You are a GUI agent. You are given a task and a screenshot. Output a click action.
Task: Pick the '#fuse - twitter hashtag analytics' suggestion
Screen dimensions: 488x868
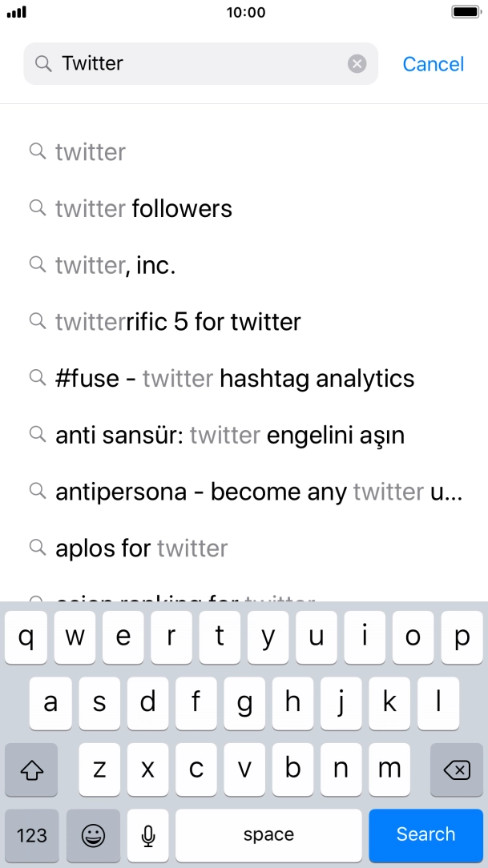pos(235,378)
